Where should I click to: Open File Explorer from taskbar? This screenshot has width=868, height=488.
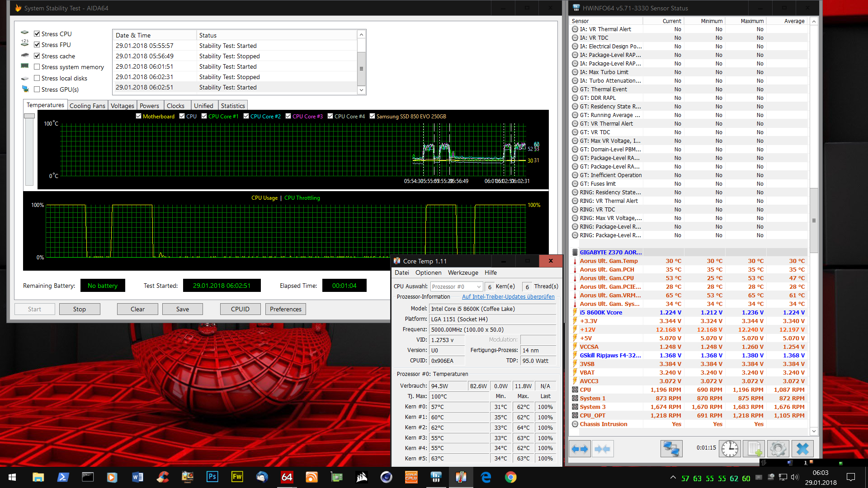tap(38, 477)
